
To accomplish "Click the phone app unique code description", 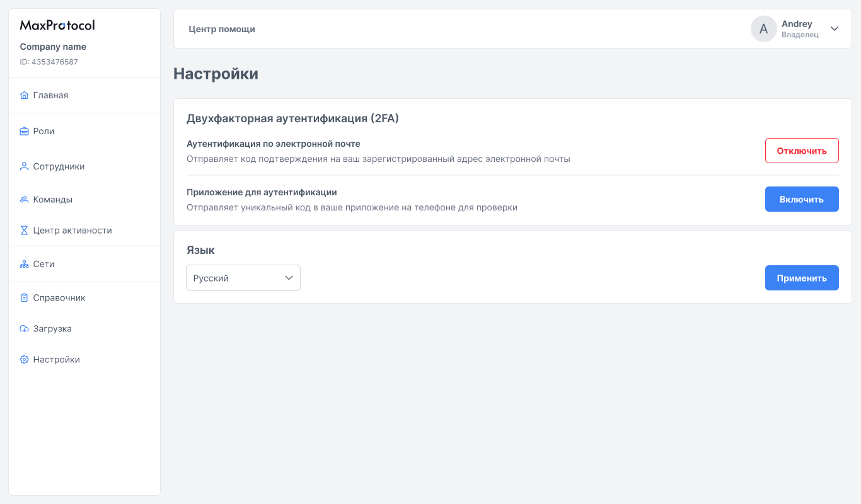I will [352, 207].
